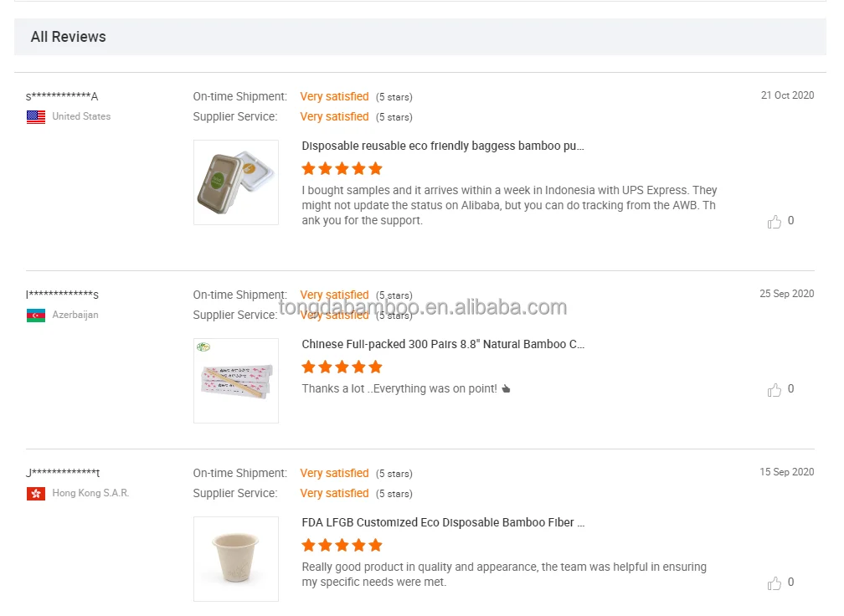The image size is (844, 616).
Task: Click the first star on the top review
Action: pos(308,168)
